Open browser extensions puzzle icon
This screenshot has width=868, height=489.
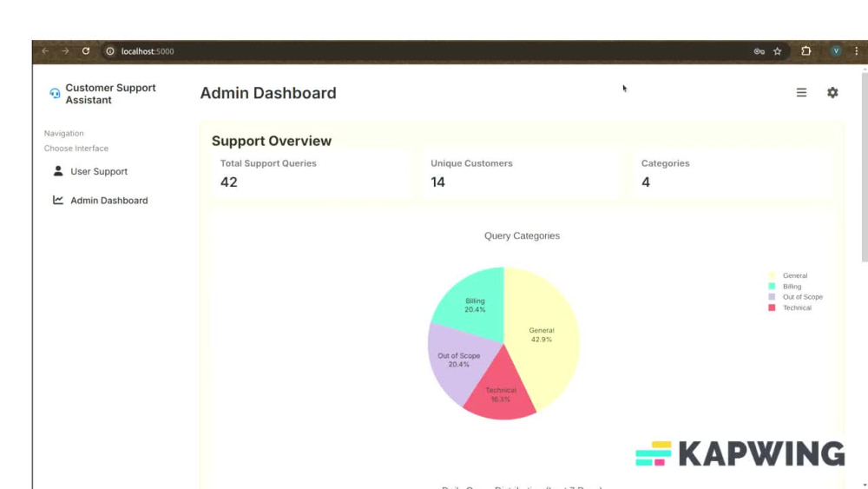coord(806,51)
